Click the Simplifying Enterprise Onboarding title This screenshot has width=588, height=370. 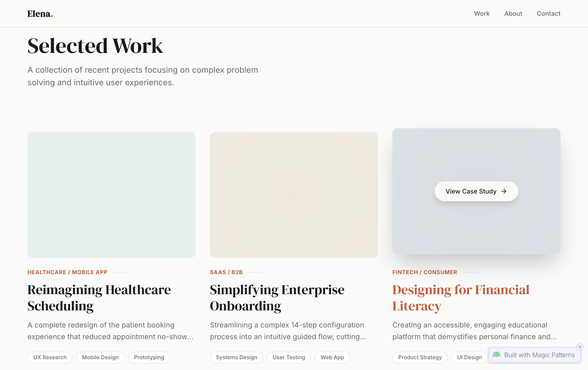click(x=277, y=298)
